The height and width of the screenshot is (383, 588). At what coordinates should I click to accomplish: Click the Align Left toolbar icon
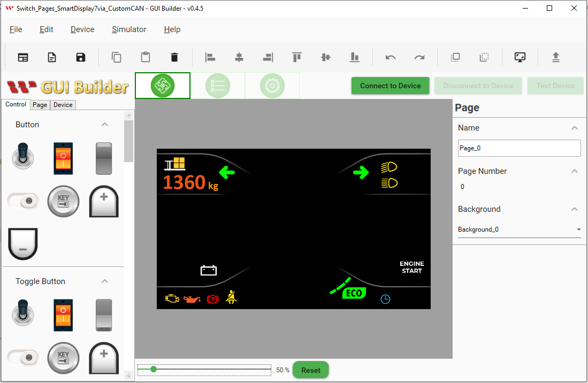210,57
